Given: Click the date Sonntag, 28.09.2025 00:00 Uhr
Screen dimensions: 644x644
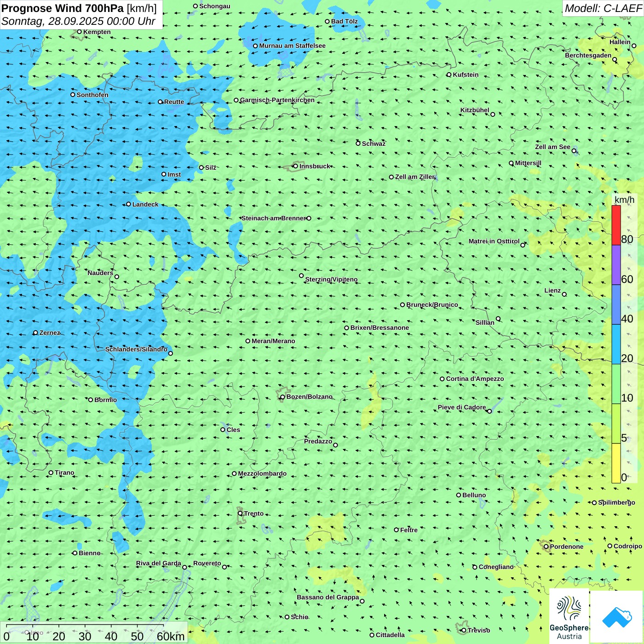Looking at the screenshot, I should coord(78,21).
